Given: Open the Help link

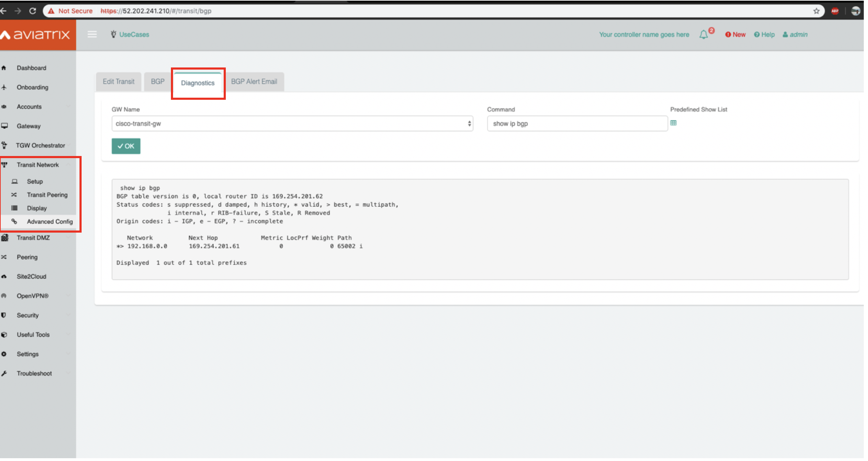Looking at the screenshot, I should (764, 34).
